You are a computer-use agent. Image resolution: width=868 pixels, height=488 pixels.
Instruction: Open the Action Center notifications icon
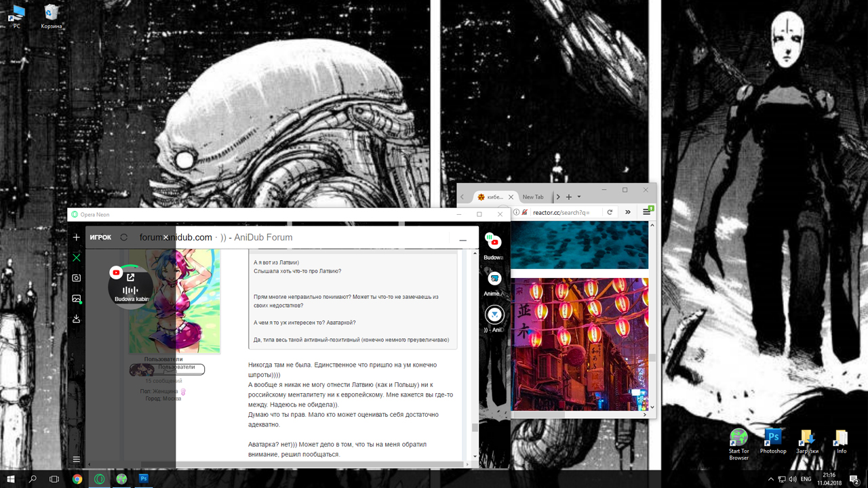[854, 479]
